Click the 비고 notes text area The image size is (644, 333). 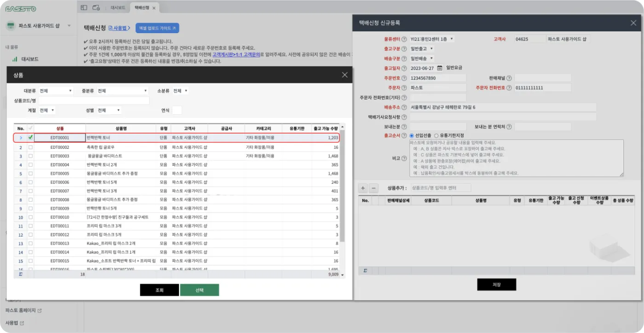[x=517, y=158]
